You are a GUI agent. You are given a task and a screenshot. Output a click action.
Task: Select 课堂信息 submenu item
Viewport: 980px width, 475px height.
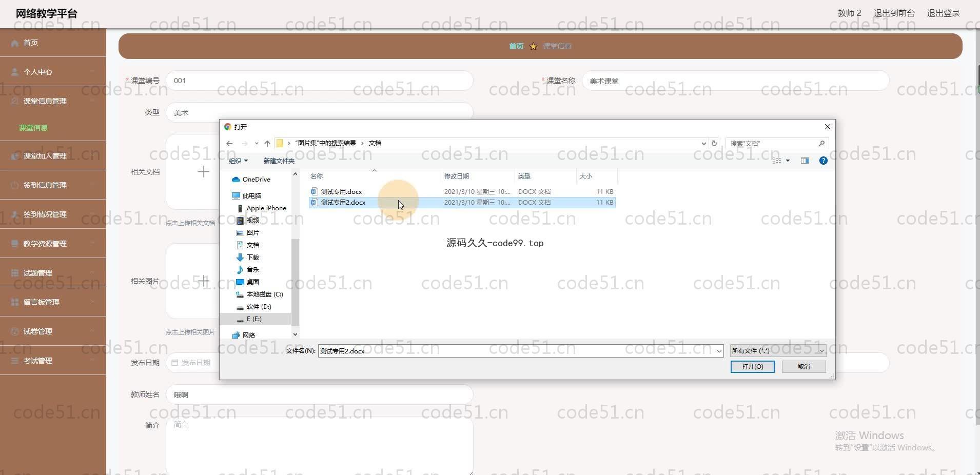[x=33, y=128]
